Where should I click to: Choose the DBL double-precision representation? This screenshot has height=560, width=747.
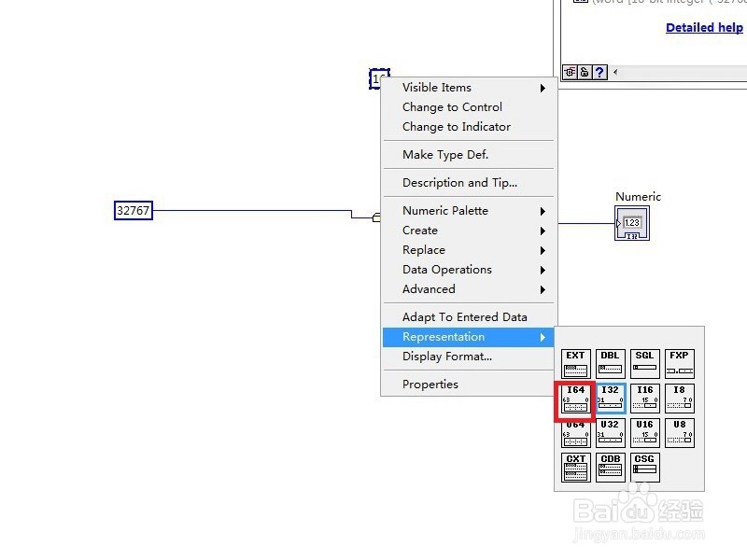[x=611, y=364]
